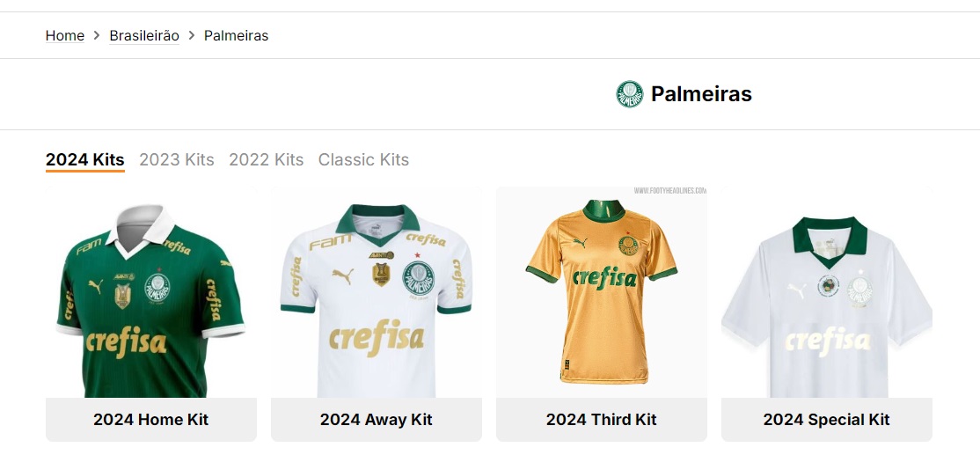Select the 2024 Special Kit label
980x455 pixels.
[827, 420]
